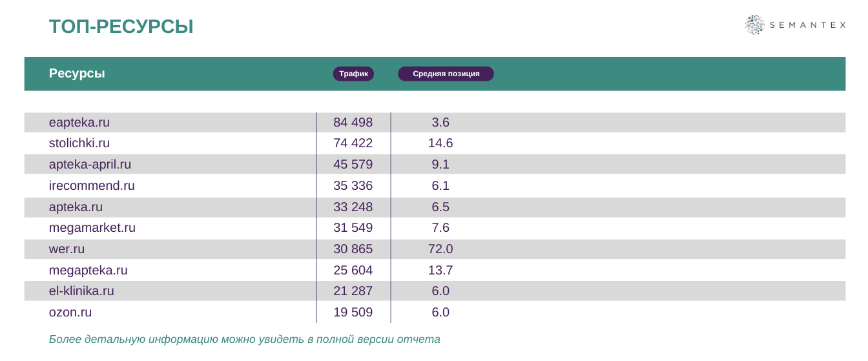Click the Трафик pill button
This screenshot has width=868, height=361.
click(353, 74)
